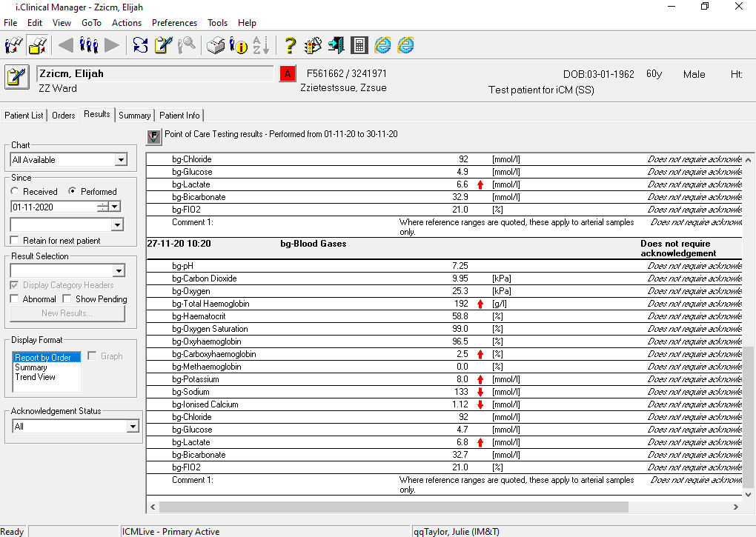Open the Since date dropdown arrow

point(115,207)
